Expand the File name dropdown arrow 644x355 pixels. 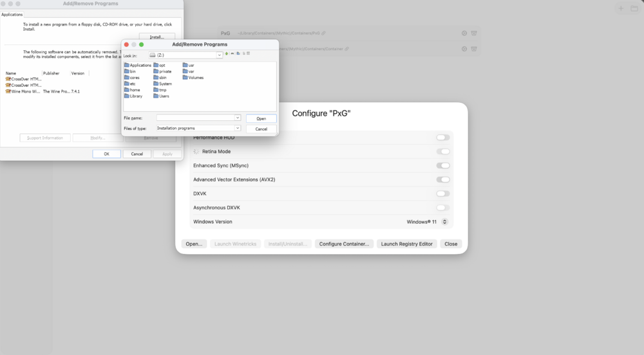tap(238, 118)
